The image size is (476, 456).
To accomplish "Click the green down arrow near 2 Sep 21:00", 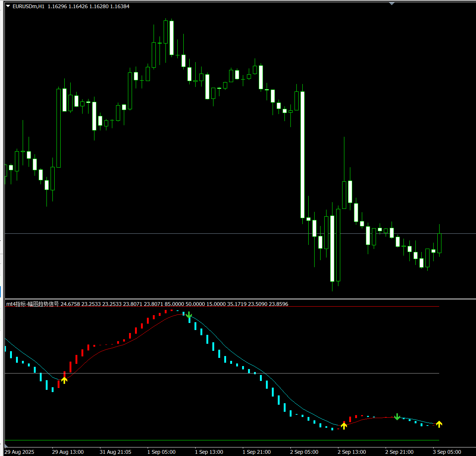I will tap(397, 417).
